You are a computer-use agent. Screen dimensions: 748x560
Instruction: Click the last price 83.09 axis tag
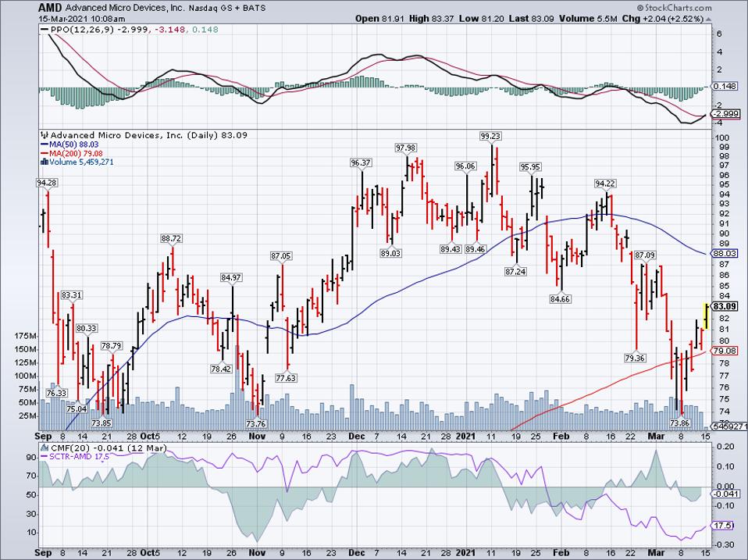click(724, 306)
